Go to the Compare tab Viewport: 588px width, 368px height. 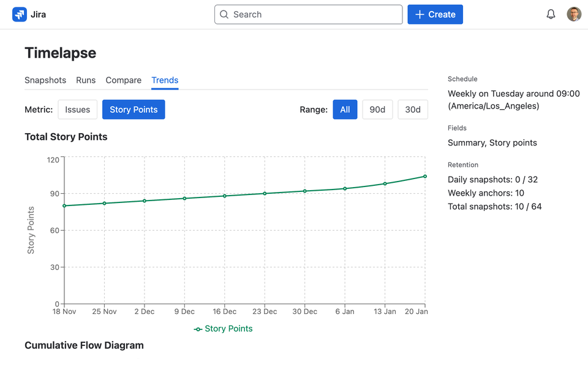pos(123,80)
